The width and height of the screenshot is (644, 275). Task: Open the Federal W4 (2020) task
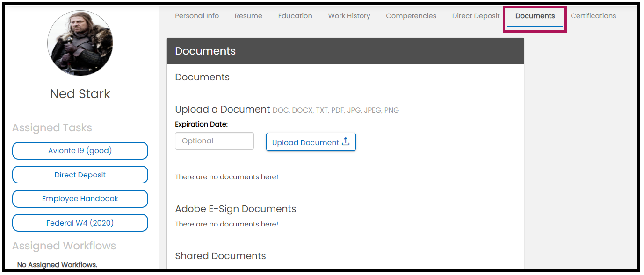click(x=80, y=223)
